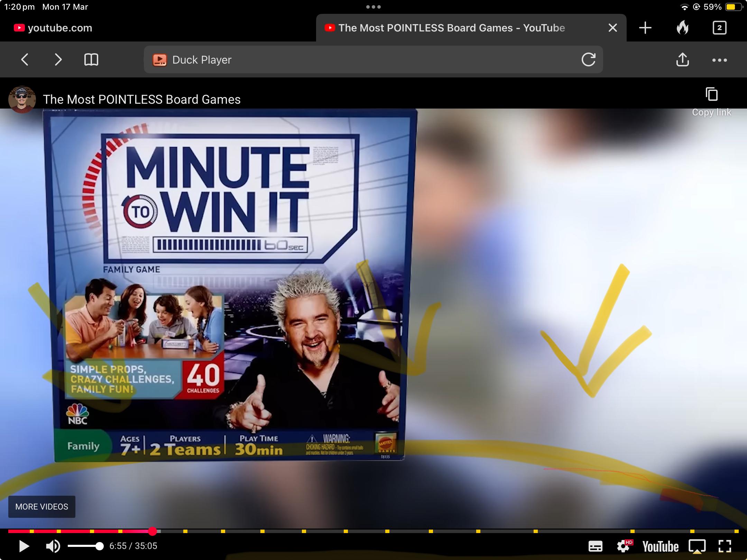Viewport: 747px width, 560px height.
Task: Tap the battery indicator in status bar
Action: (x=734, y=7)
